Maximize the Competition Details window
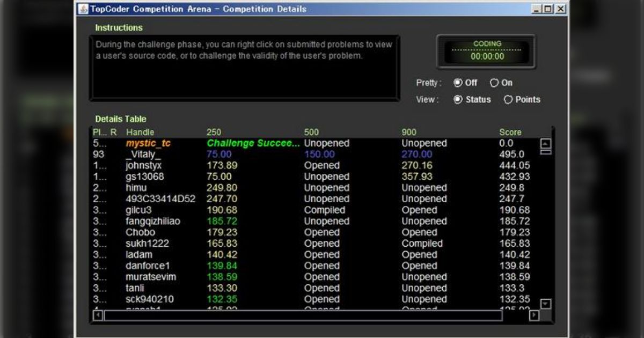Viewport: 644px width, 338px height. tap(547, 9)
